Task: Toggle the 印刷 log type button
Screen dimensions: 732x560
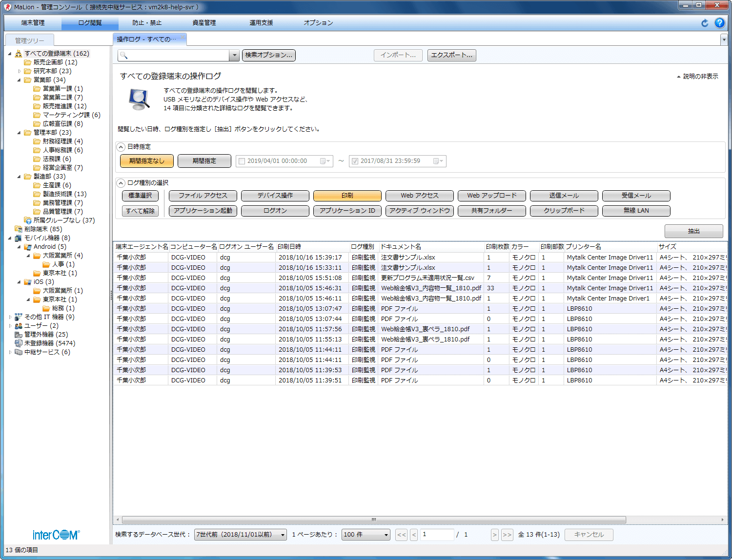Action: [347, 196]
